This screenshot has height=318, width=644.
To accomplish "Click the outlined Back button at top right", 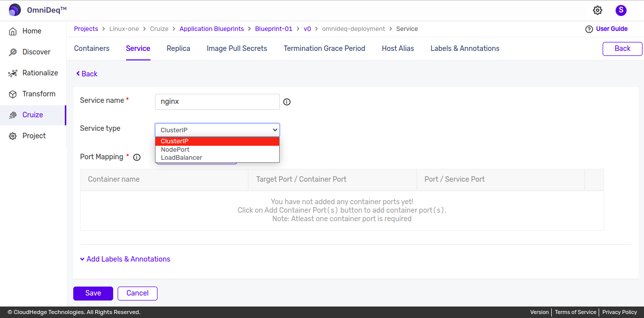I will [x=623, y=48].
